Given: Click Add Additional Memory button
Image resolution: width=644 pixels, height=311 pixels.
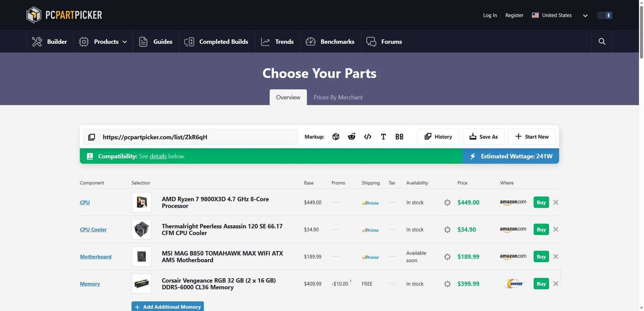Looking at the screenshot, I should tap(168, 307).
